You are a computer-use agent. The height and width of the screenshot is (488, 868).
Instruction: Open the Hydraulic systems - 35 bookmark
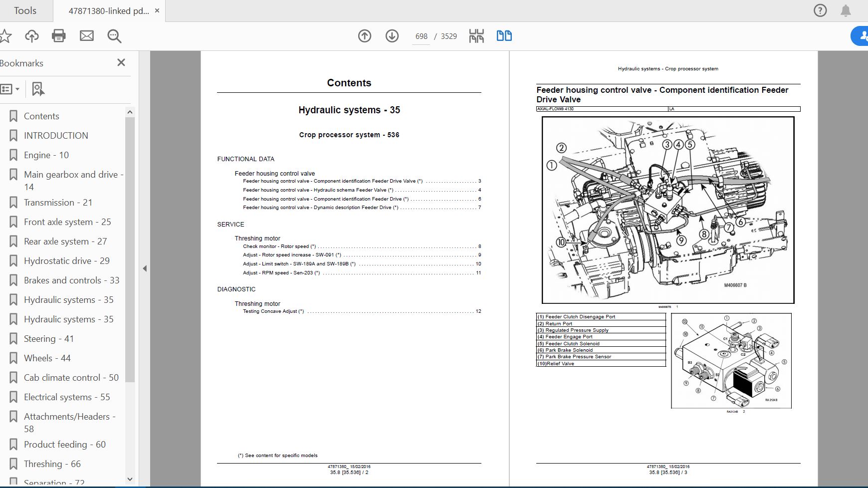click(68, 299)
